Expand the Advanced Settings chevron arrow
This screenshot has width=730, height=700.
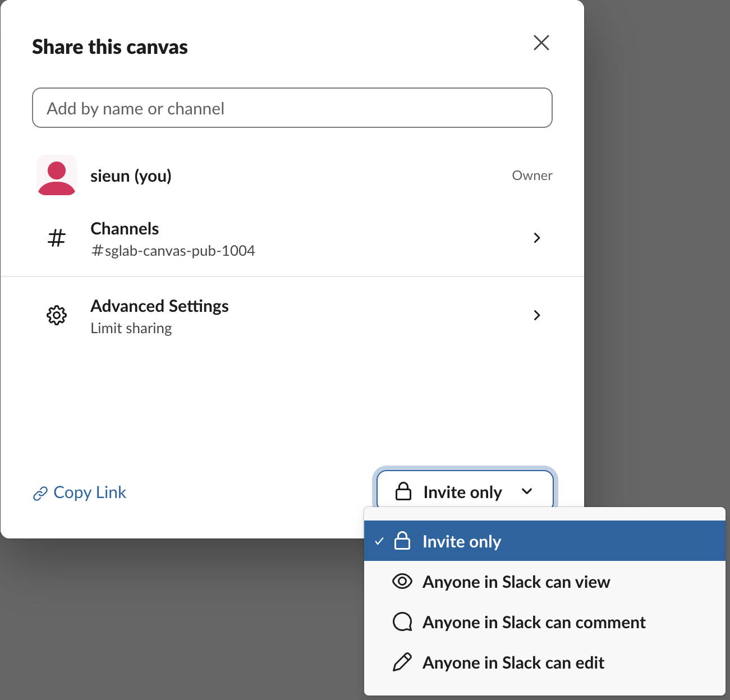(537, 315)
